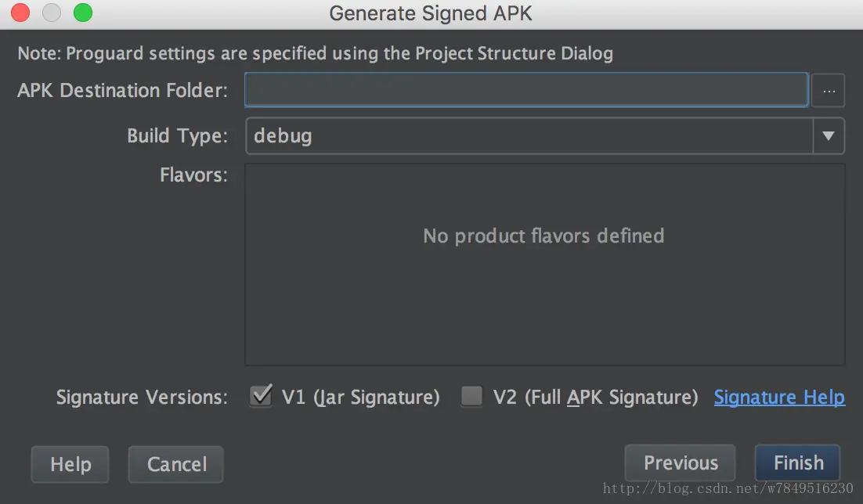
Task: Close the Generate Signed APK window
Action: tap(20, 13)
